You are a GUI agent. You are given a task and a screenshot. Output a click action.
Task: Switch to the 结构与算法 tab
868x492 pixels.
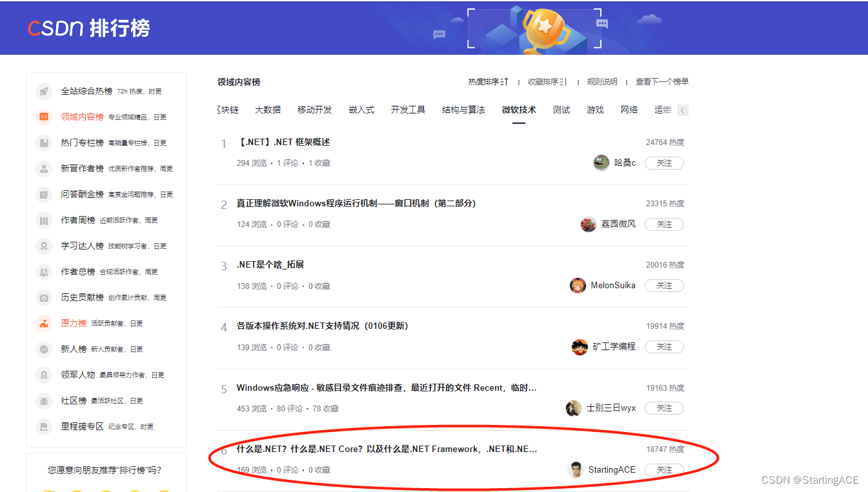point(463,110)
